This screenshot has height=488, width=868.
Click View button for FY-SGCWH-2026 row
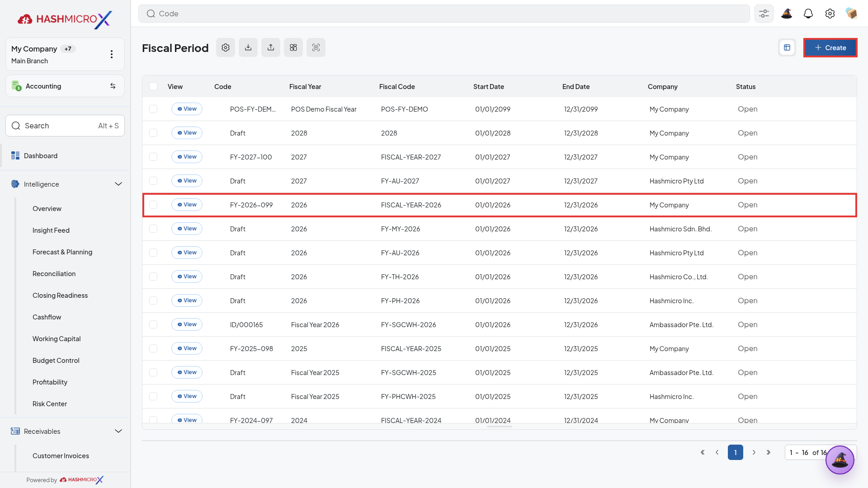(187, 324)
